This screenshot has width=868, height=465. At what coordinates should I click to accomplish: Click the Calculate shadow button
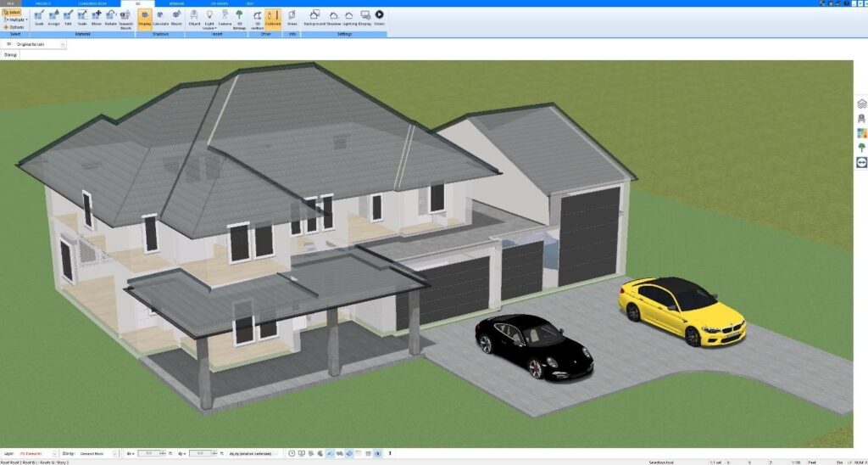pyautogui.click(x=160, y=17)
